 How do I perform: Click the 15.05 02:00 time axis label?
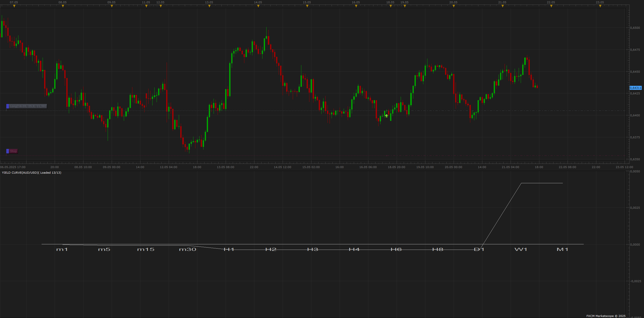coord(311,167)
